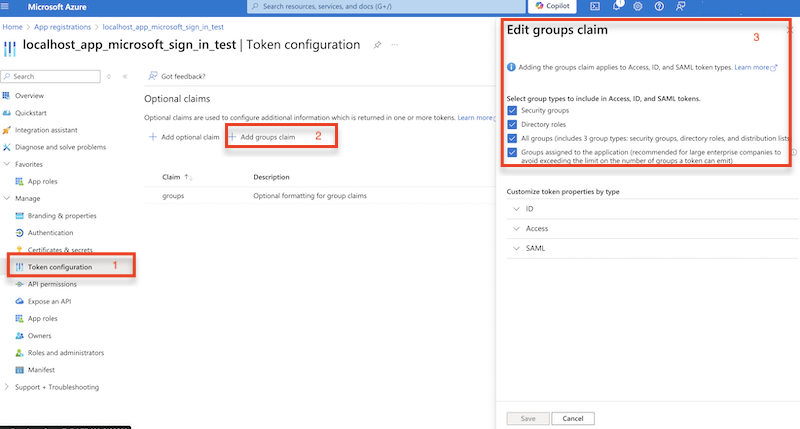Click the Certificates & secrets key icon

click(x=19, y=249)
